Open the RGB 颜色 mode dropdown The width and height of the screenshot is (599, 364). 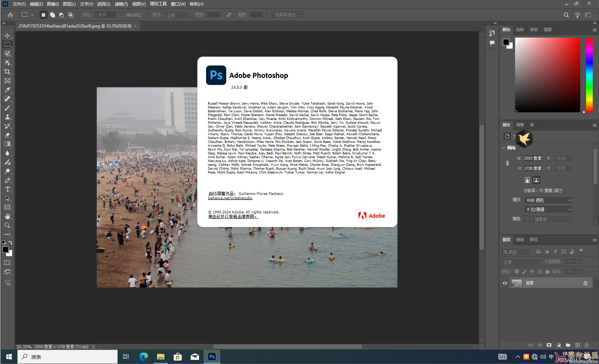(548, 200)
